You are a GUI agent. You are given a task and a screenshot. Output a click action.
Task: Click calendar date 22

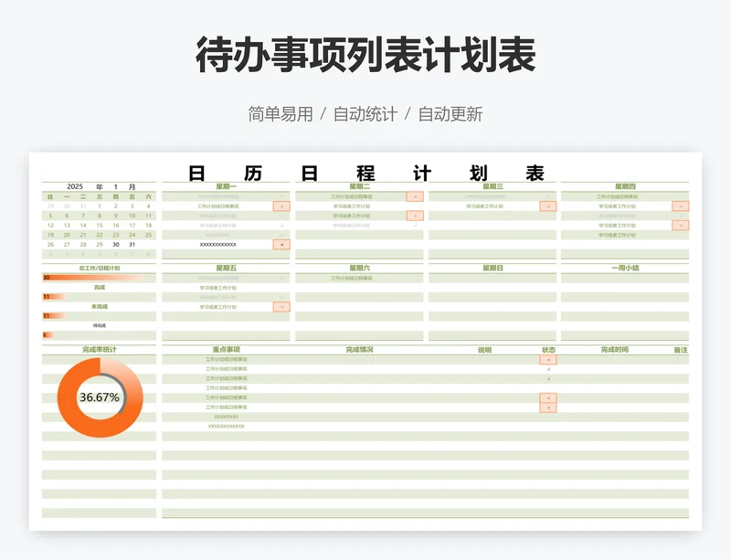pyautogui.click(x=100, y=235)
